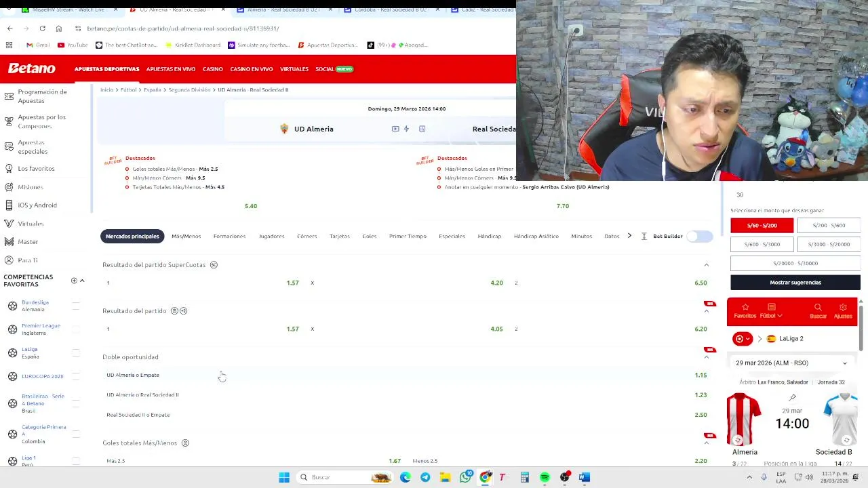Image resolution: width=868 pixels, height=488 pixels.
Task: Click the info icon next to Goles totales Más/Menos
Action: (x=185, y=443)
